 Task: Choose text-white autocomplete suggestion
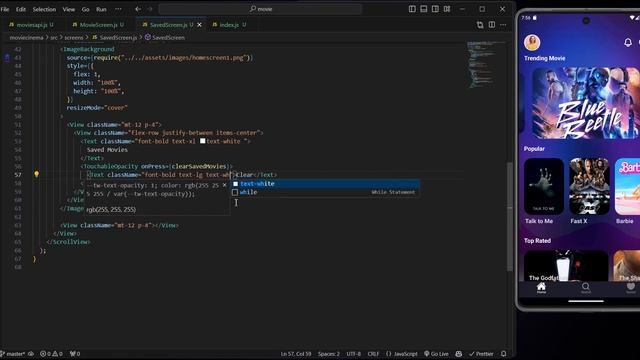[x=326, y=184]
